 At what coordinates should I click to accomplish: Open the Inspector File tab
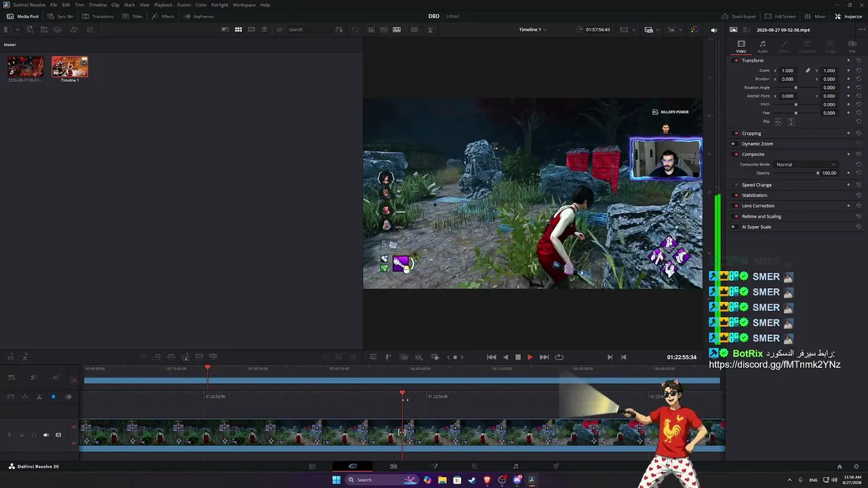click(x=852, y=46)
